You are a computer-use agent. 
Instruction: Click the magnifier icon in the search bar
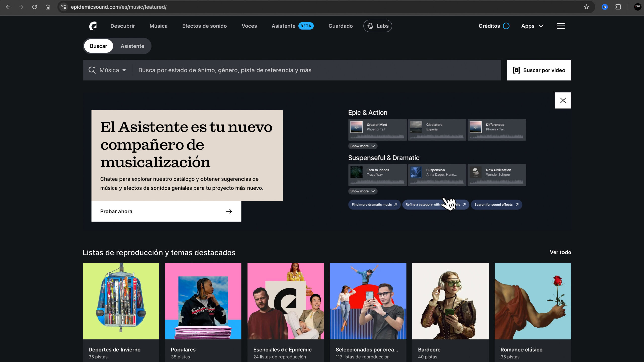[93, 70]
